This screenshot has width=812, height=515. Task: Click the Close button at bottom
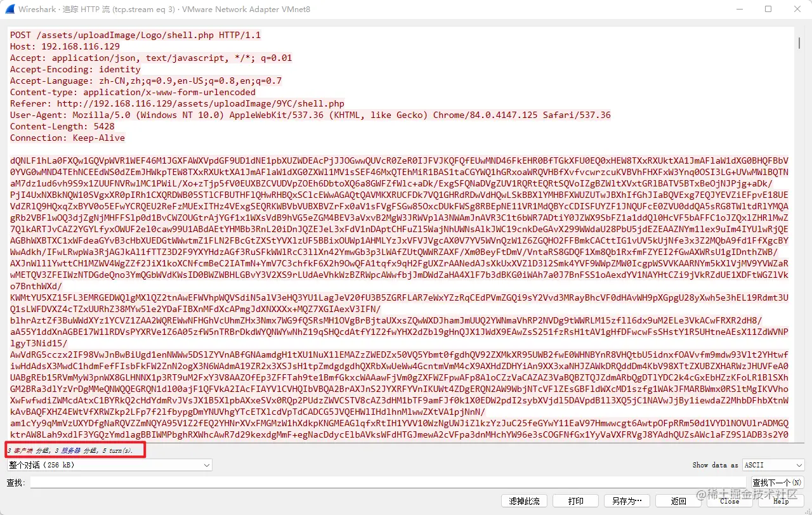(x=730, y=501)
